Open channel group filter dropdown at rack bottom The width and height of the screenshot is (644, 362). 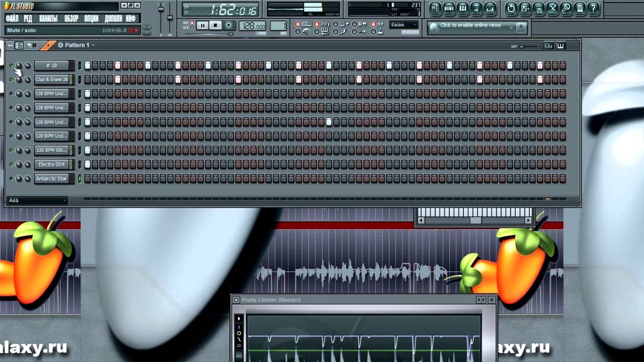38,201
